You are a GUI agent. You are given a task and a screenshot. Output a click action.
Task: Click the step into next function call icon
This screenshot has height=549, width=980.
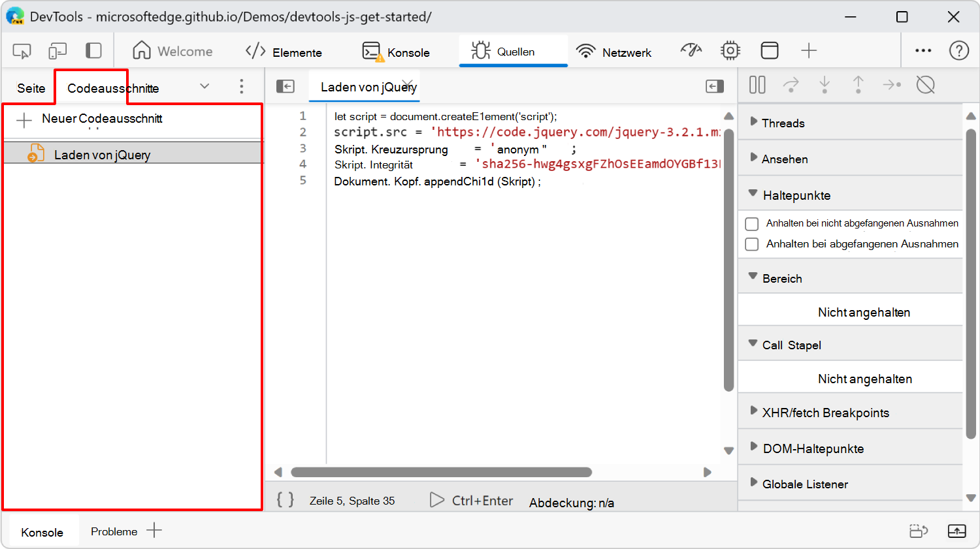coord(825,85)
